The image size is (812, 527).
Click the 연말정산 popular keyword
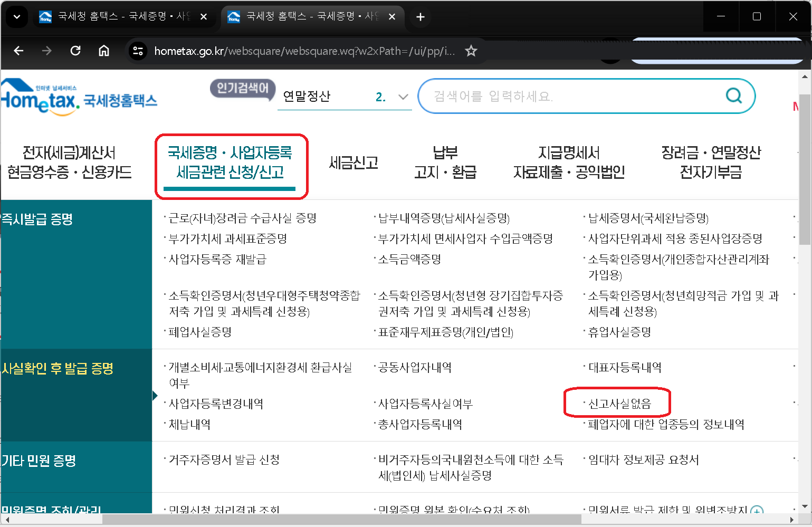(x=307, y=97)
